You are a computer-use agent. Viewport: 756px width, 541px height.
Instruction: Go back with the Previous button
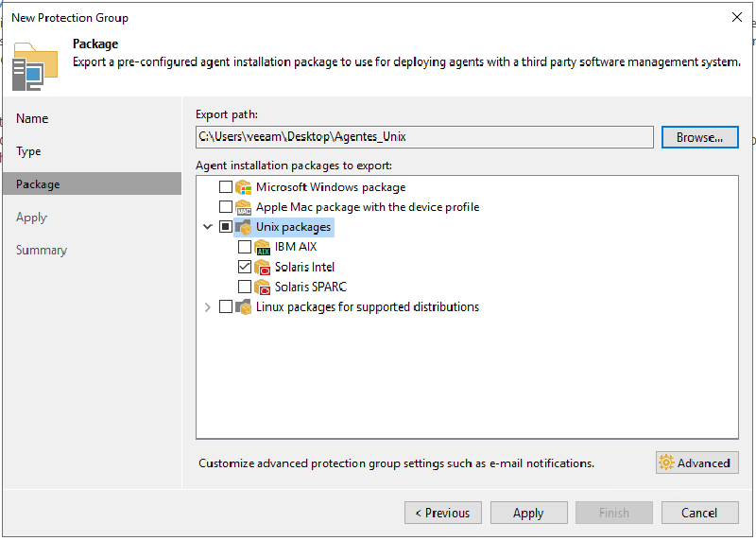point(442,513)
